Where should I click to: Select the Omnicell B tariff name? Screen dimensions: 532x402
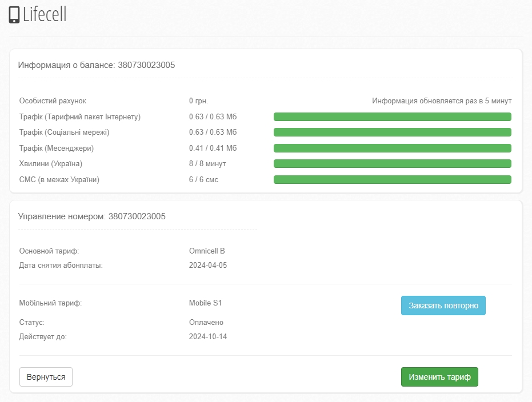pos(207,251)
